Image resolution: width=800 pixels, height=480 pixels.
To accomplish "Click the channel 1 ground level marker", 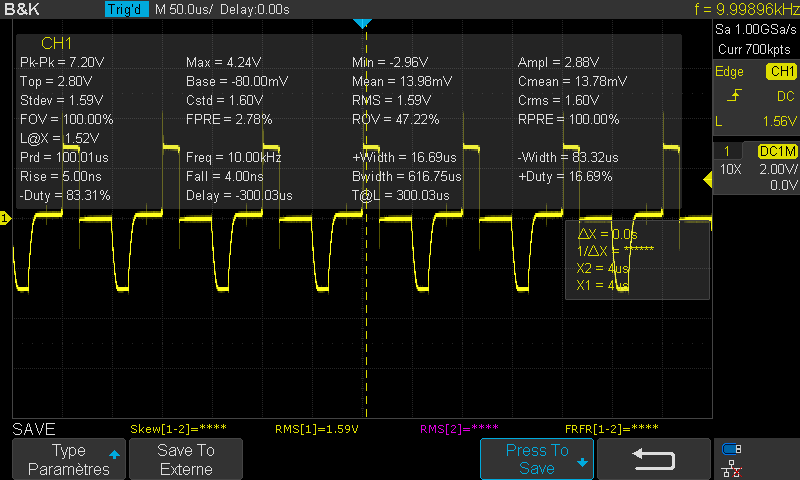I will tap(5, 218).
